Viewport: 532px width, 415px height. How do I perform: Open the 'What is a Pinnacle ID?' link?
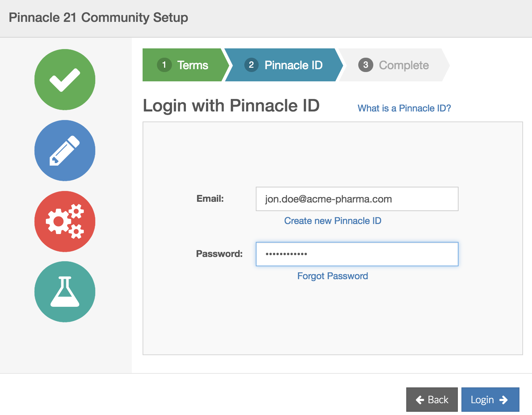coord(404,108)
